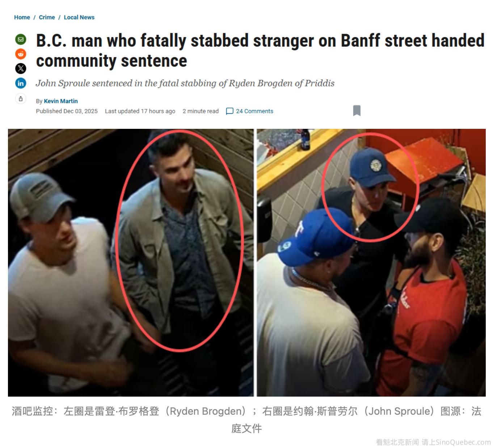Share article on LinkedIn
Image resolution: width=493 pixels, height=448 pixels.
[21, 83]
